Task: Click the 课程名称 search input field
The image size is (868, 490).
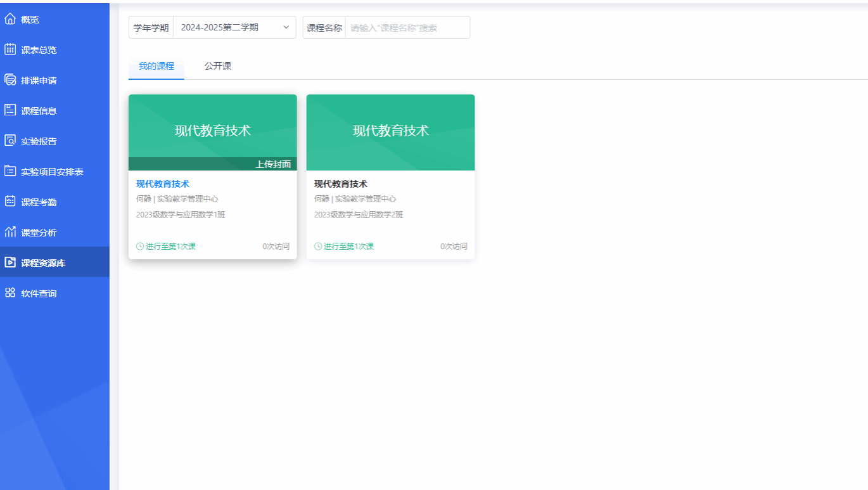Action: 407,27
